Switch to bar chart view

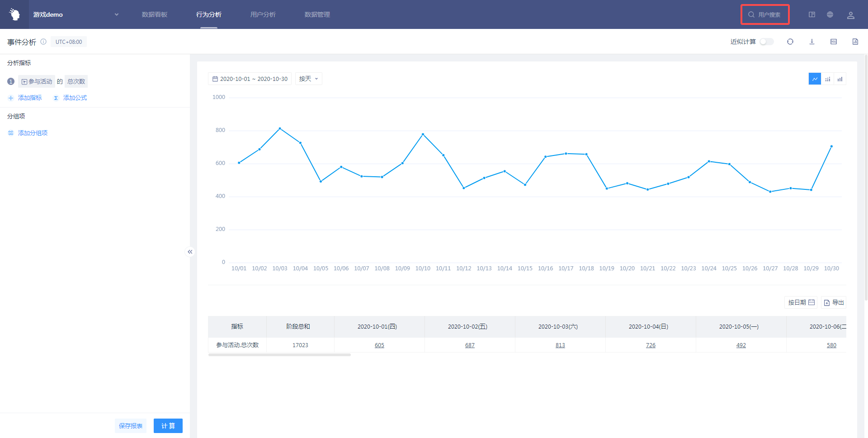840,79
